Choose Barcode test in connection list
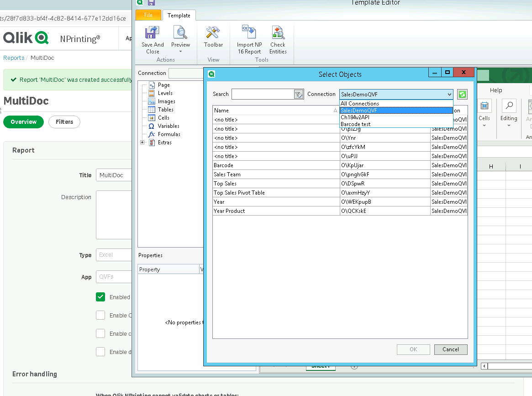This screenshot has height=396, width=532. pos(396,124)
